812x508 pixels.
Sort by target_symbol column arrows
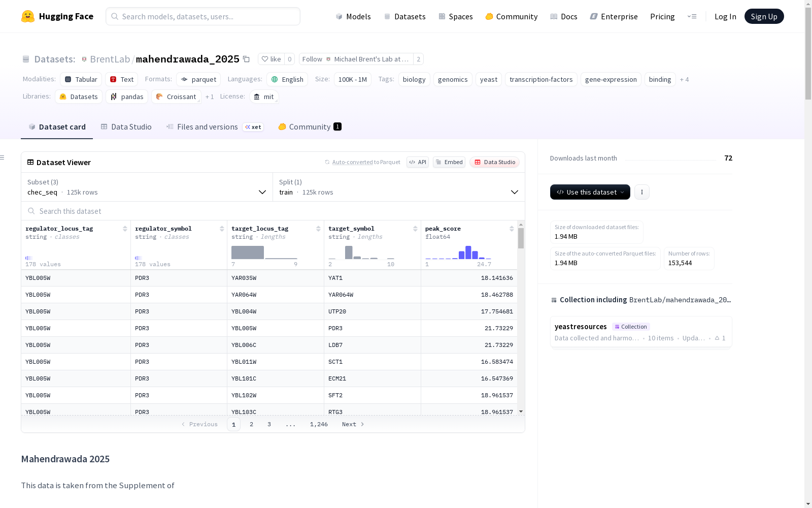click(415, 229)
